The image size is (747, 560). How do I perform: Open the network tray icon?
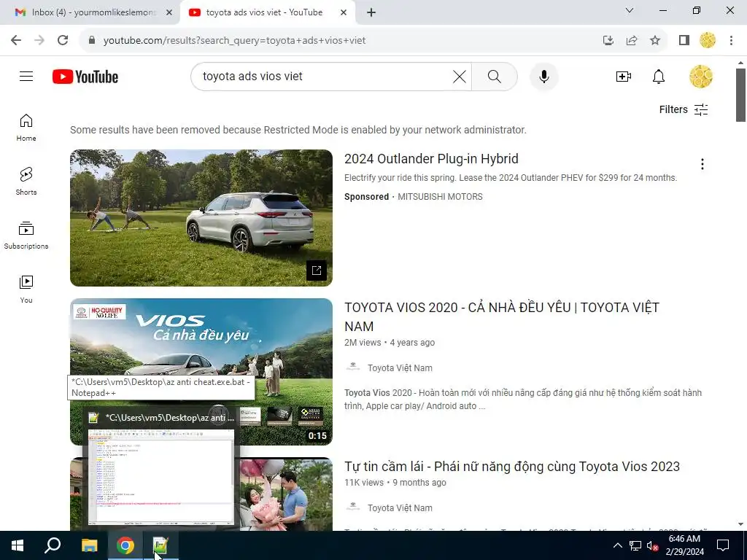tap(635, 545)
